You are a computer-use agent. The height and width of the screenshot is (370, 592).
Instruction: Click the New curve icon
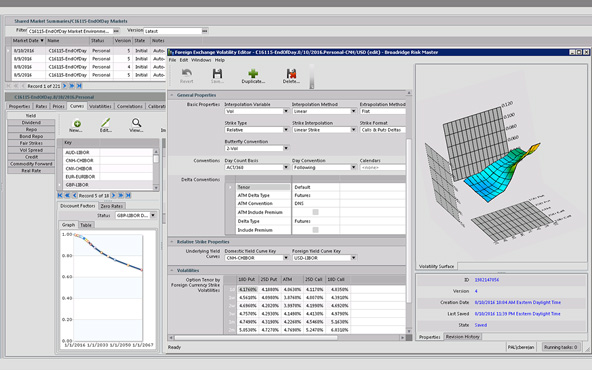77,123
